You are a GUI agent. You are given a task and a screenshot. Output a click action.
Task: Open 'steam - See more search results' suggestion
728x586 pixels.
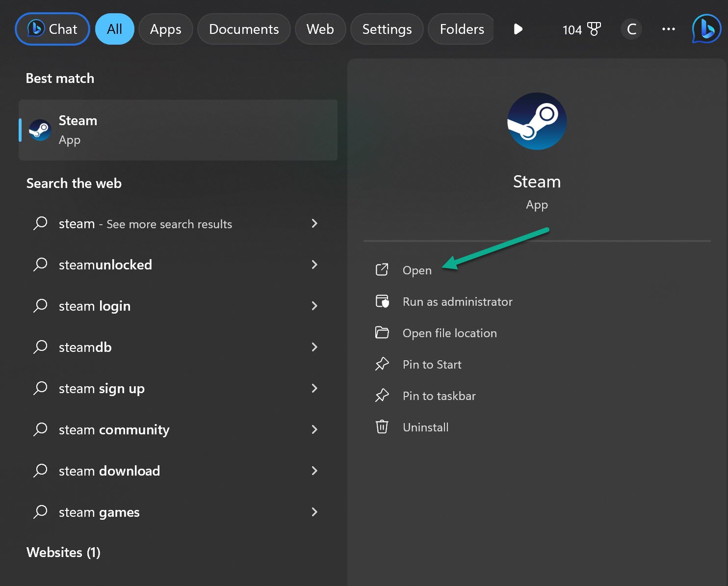[x=178, y=224]
